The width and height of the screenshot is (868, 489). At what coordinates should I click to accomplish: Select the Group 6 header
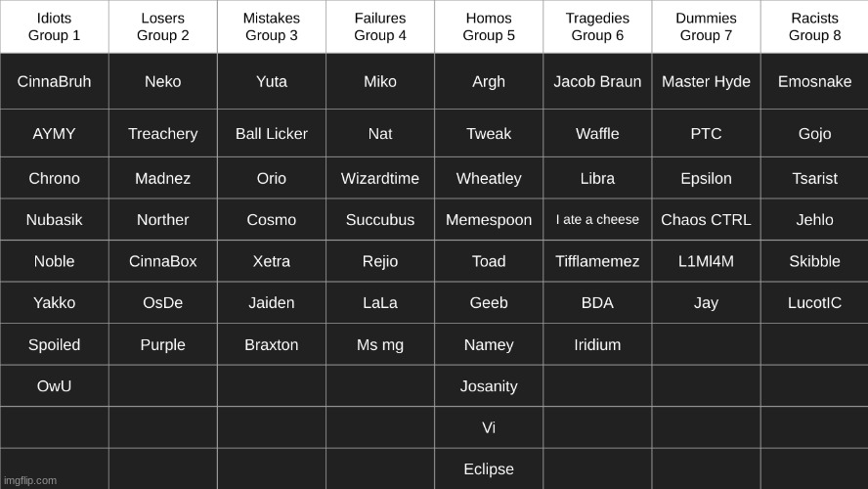597,26
